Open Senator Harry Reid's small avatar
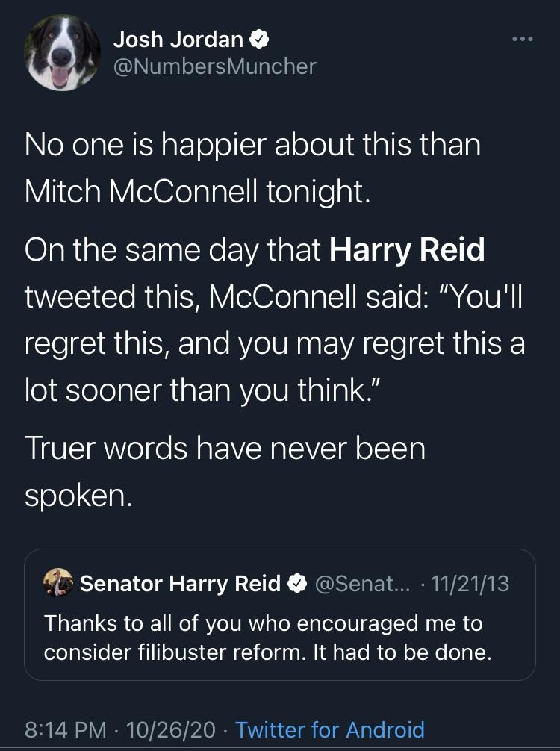 click(58, 583)
